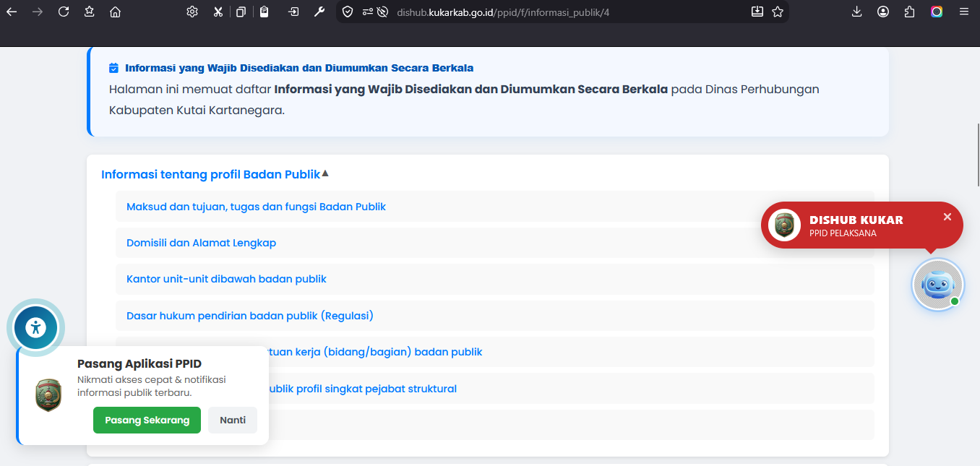Open Kantor unit-unit dibawah badan publik
Viewport: 980px width, 466px height.
coord(226,279)
